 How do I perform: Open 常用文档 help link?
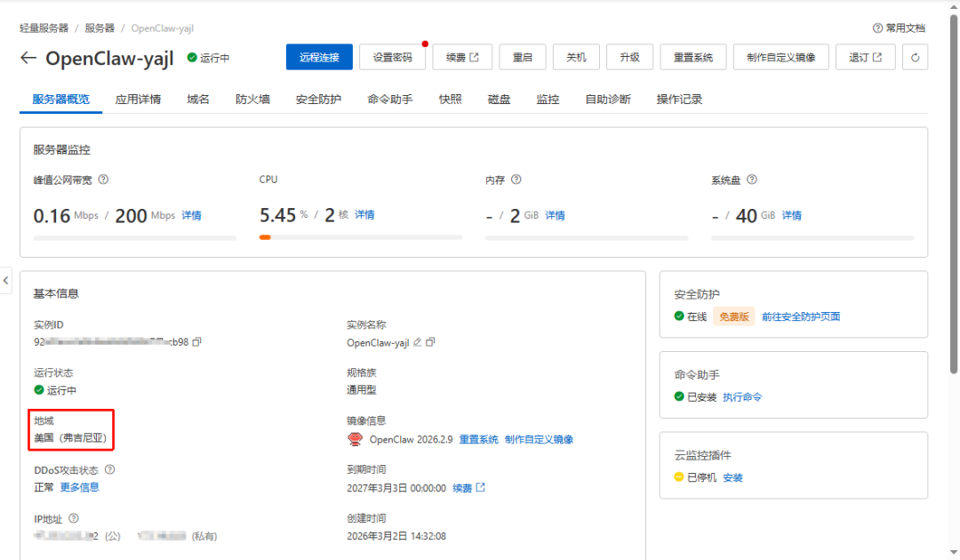(x=898, y=28)
